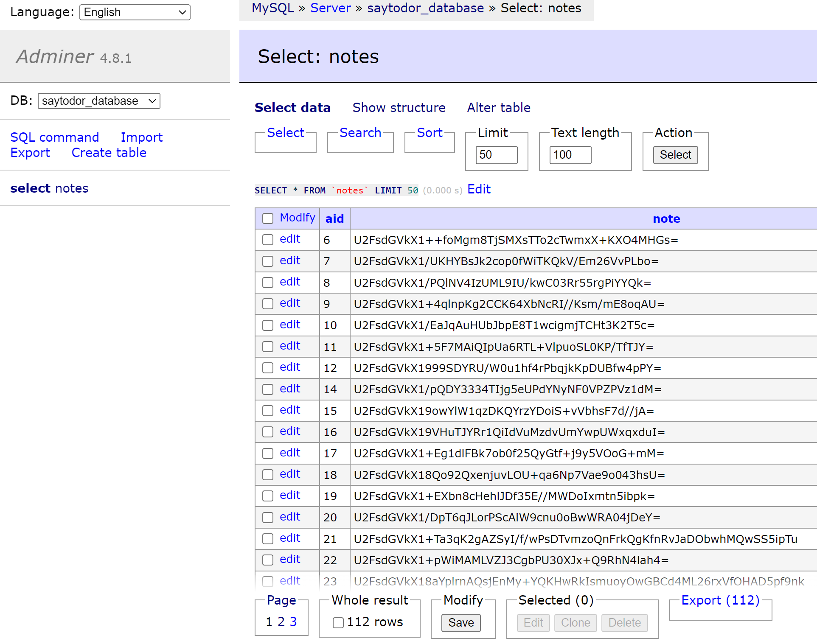Click the Select action button
817x644 pixels.
pyautogui.click(x=675, y=155)
